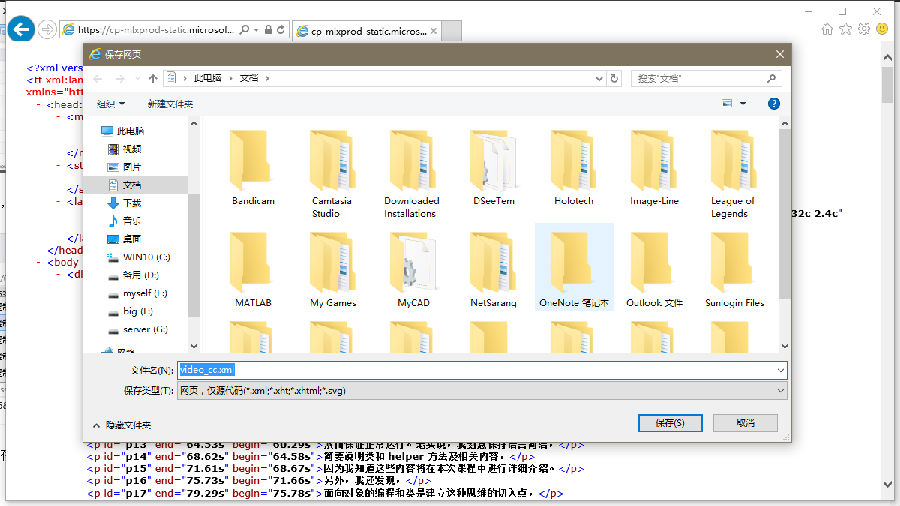Click the refresh button next to address path
This screenshot has width=900, height=506.
pyautogui.click(x=614, y=78)
